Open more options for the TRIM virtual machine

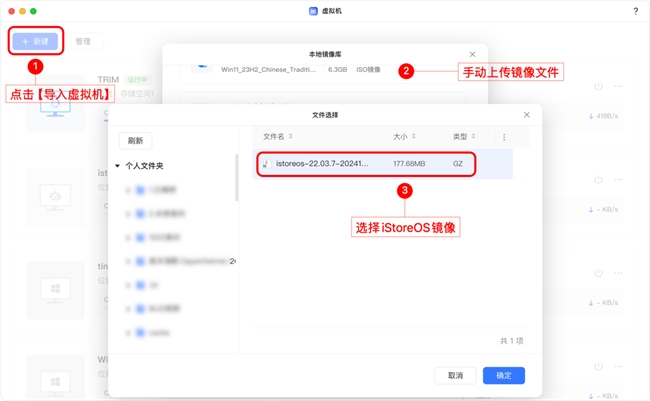pyautogui.click(x=618, y=87)
